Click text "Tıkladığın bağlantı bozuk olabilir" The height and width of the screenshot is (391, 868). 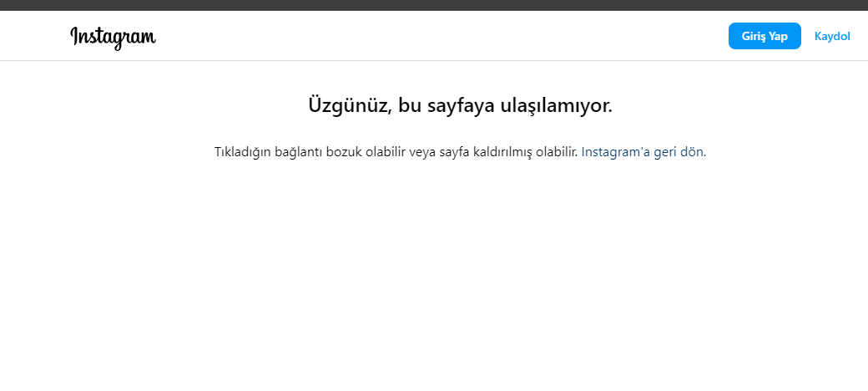[x=310, y=152]
